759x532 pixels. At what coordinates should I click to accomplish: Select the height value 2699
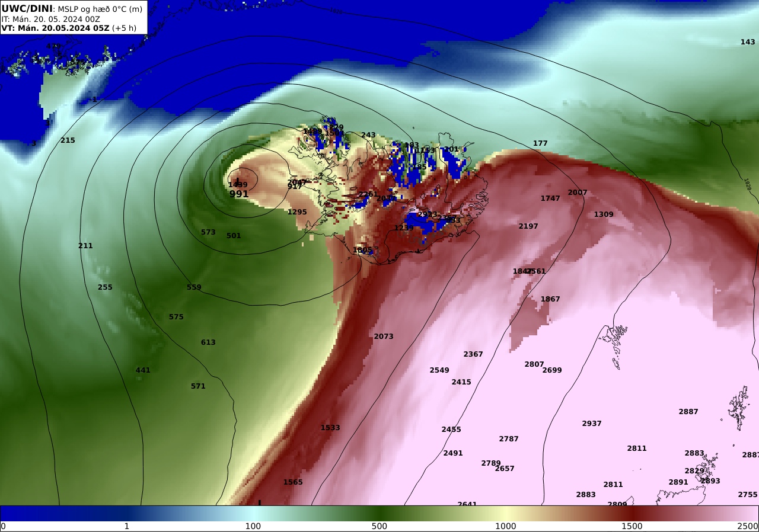pos(552,370)
